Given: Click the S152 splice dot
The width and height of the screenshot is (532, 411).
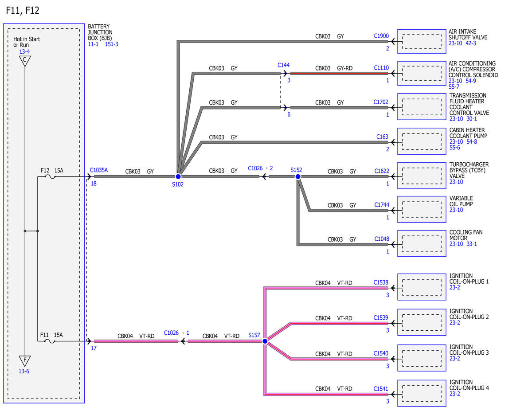Looking at the screenshot, I should [298, 176].
